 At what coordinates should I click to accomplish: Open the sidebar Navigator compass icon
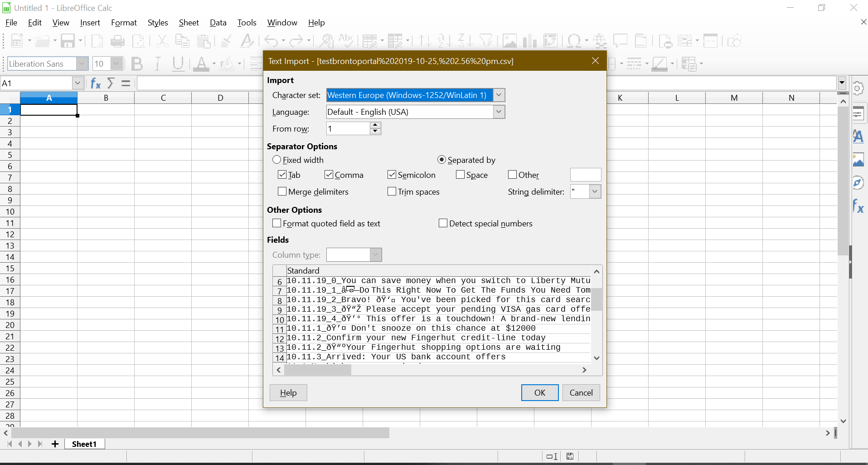click(858, 183)
